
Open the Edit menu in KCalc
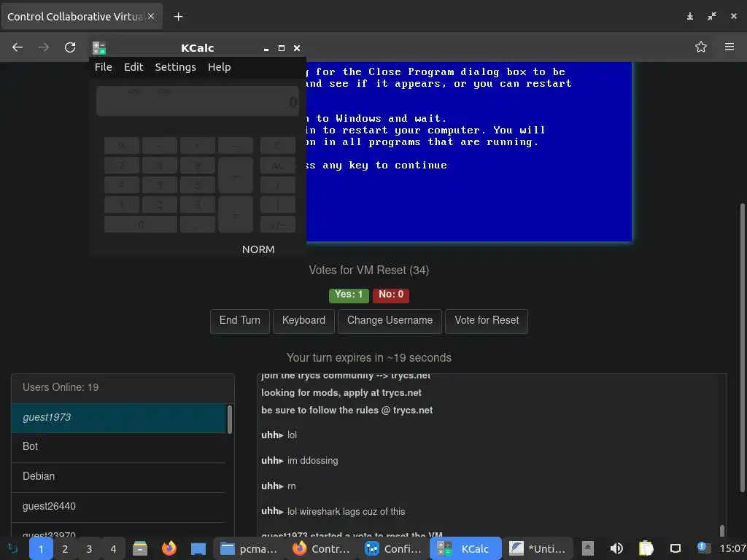pyautogui.click(x=133, y=67)
